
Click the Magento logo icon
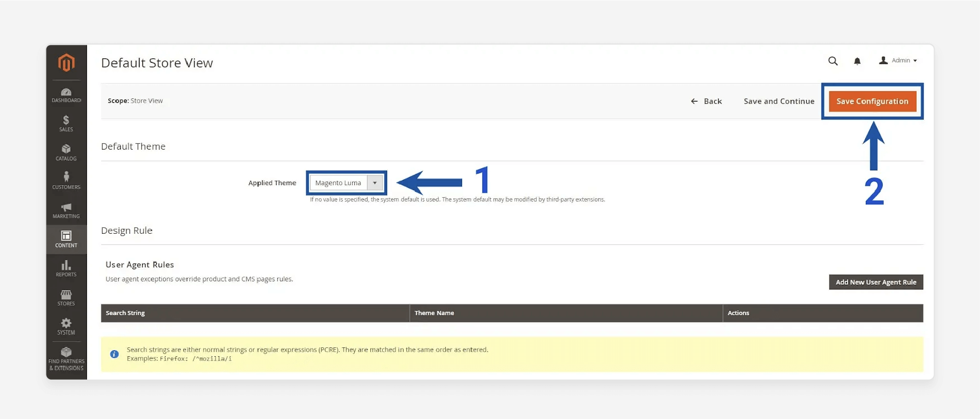66,62
